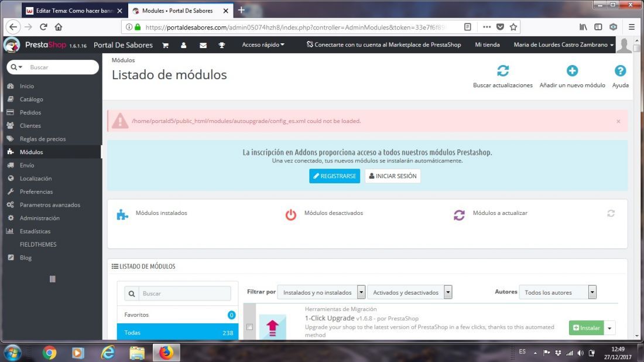Image resolution: width=644 pixels, height=362 pixels.
Task: Click Conectarte con tu cuenta al Marketplace link
Action: click(383, 45)
